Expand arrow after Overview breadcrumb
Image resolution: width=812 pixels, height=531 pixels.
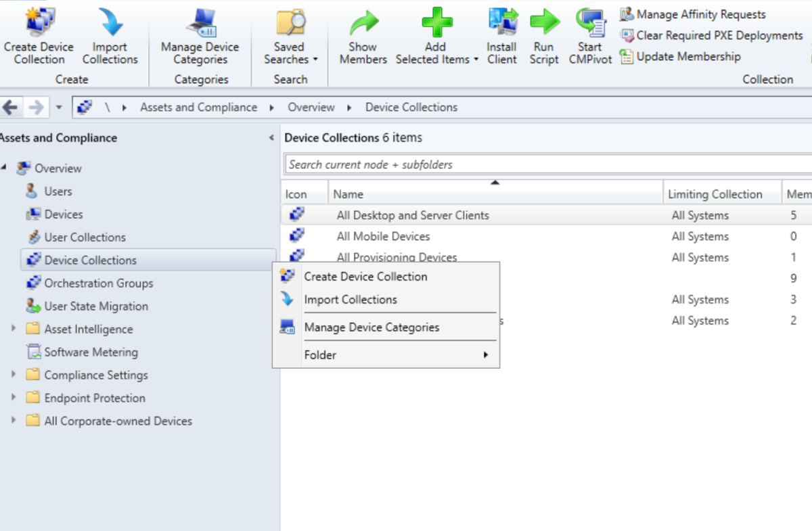[x=349, y=108]
